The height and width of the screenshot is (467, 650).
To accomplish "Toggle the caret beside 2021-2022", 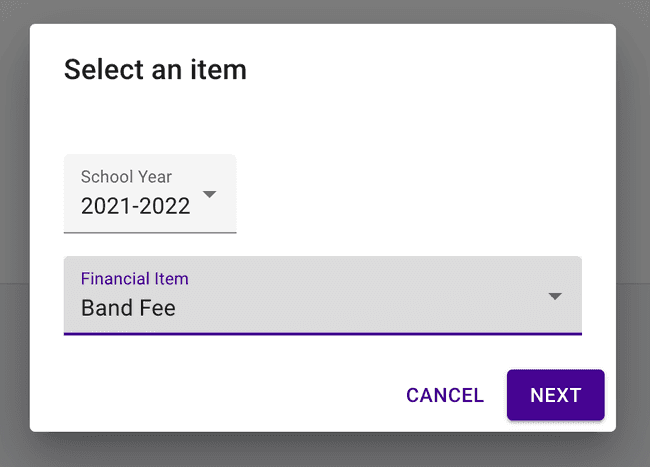I will pos(209,194).
